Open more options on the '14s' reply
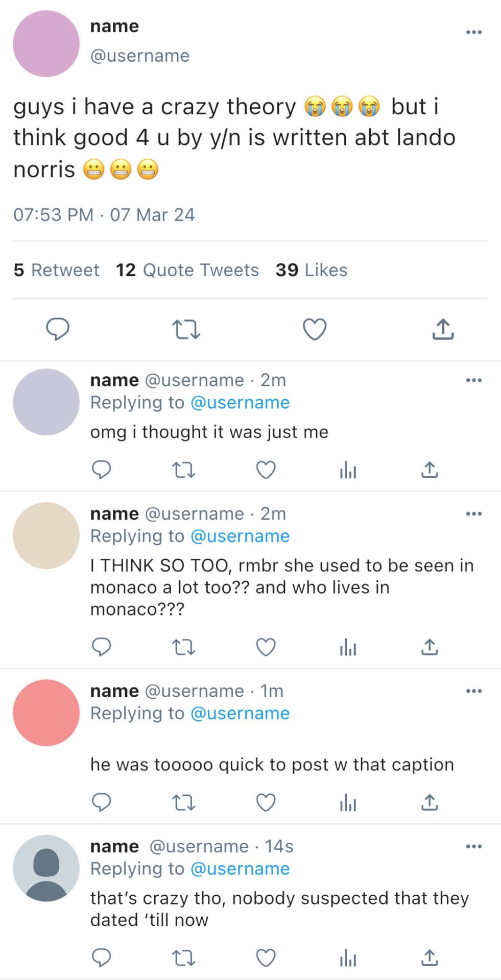501x980 pixels. (473, 847)
